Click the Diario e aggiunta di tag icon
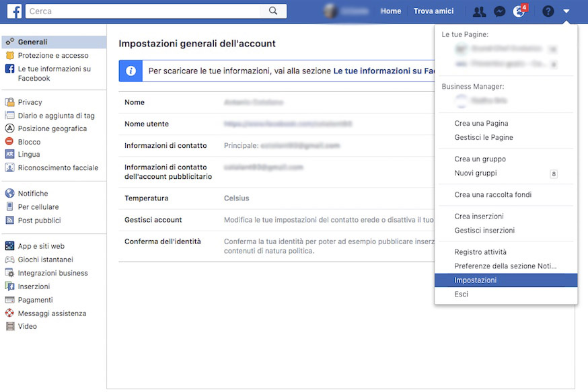The height and width of the screenshot is (392, 588). pyautogui.click(x=10, y=116)
